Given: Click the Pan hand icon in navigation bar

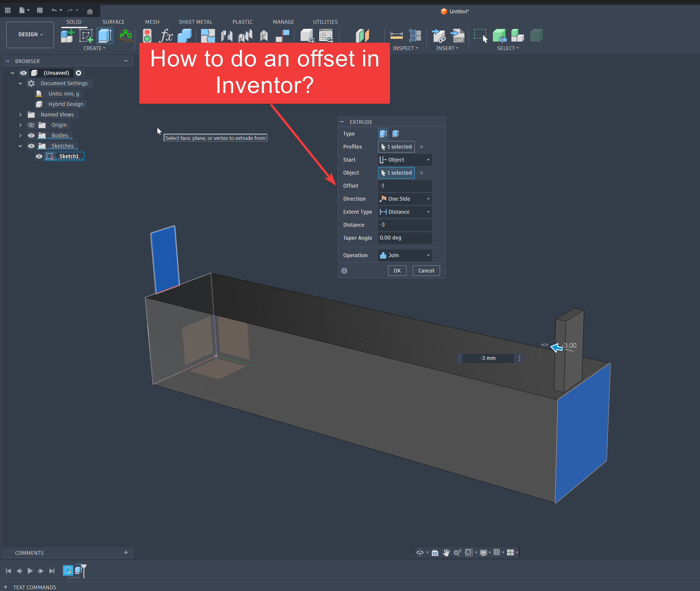Looking at the screenshot, I should pyautogui.click(x=446, y=553).
